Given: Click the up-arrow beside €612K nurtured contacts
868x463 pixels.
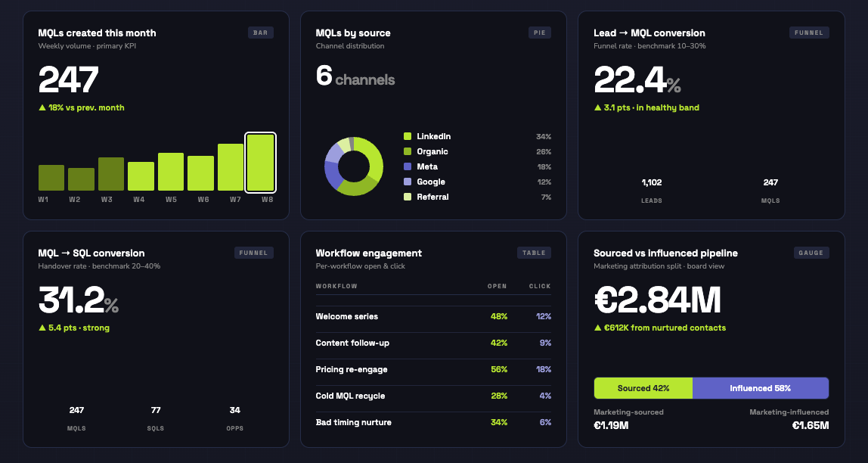Looking at the screenshot, I should coord(597,328).
